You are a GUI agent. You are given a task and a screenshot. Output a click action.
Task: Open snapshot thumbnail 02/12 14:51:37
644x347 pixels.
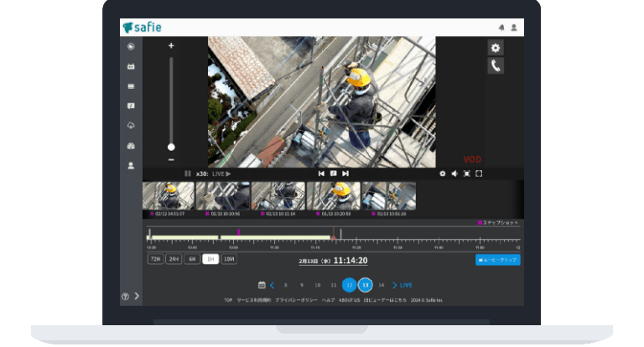click(169, 196)
